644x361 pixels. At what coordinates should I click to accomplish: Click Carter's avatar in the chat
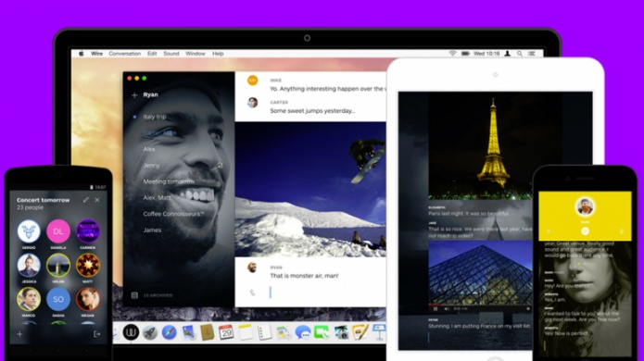(x=253, y=103)
